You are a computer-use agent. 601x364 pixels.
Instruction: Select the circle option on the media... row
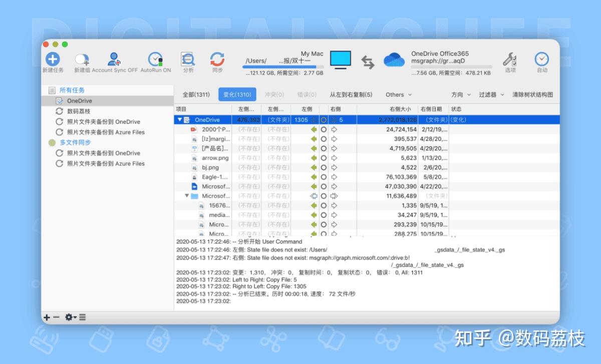click(x=324, y=215)
